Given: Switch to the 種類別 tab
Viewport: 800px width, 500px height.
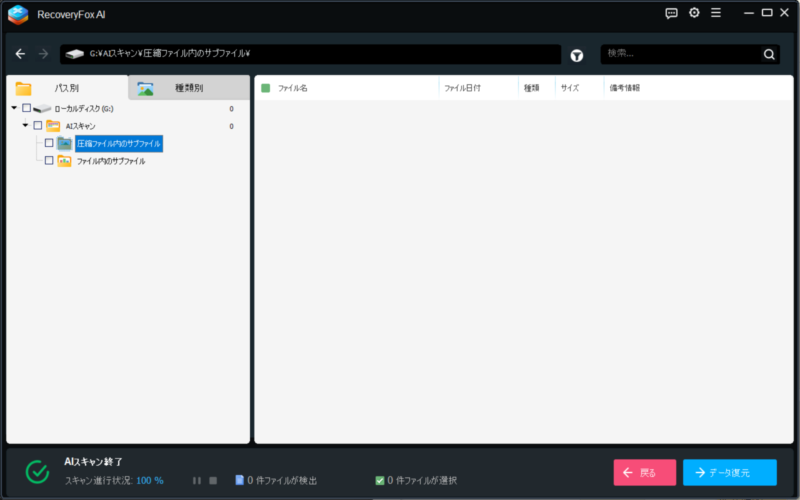Looking at the screenshot, I should point(188,88).
